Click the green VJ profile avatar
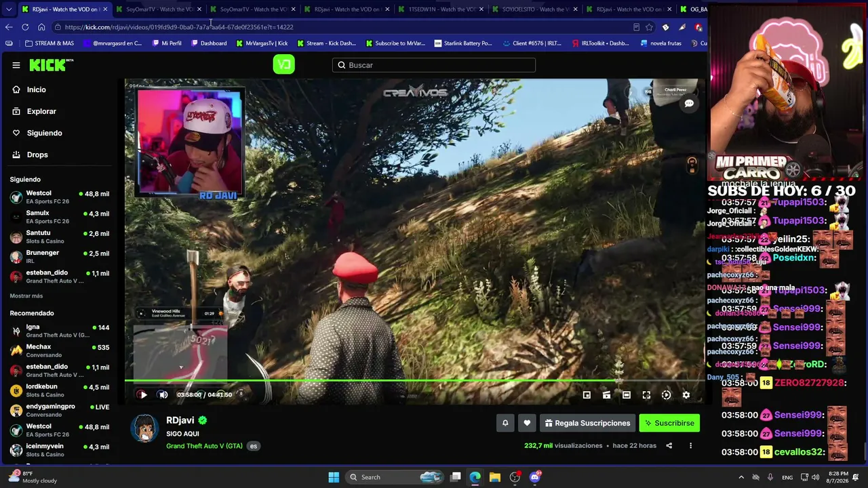This screenshot has height=488, width=868. tap(283, 64)
